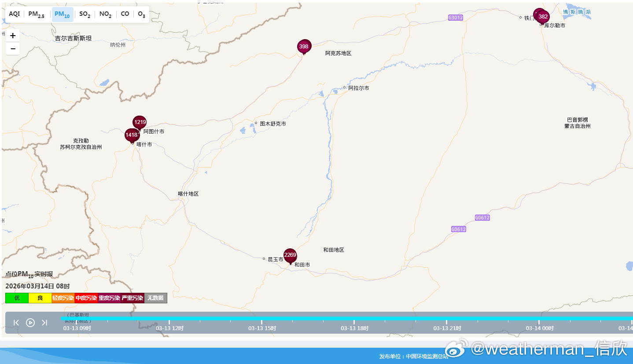Click the 图木舒克市 city label
633x364 pixels.
point(273,124)
